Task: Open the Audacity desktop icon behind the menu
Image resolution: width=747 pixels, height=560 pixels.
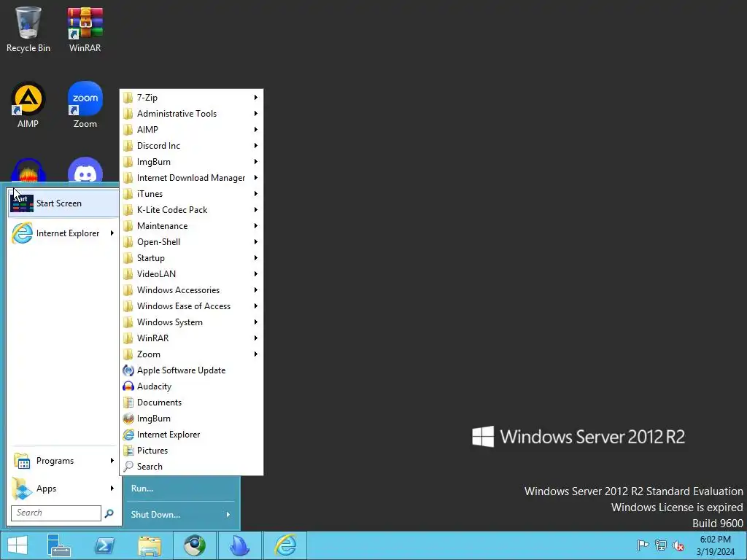Action: coord(28,171)
